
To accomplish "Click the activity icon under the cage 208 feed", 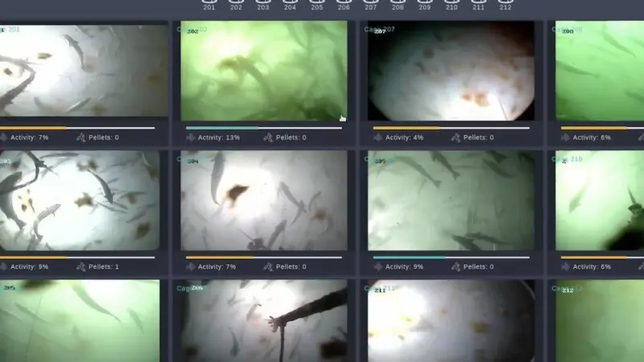I will 566,138.
